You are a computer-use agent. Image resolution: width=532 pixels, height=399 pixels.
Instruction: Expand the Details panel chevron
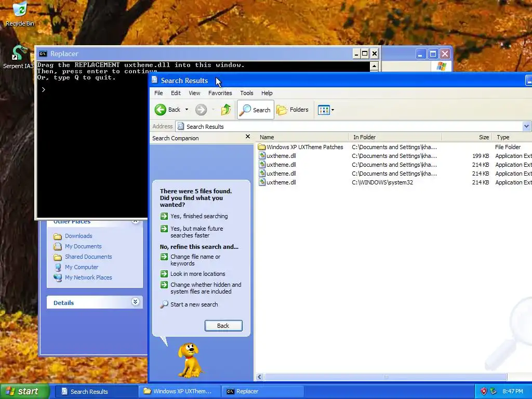tap(135, 302)
